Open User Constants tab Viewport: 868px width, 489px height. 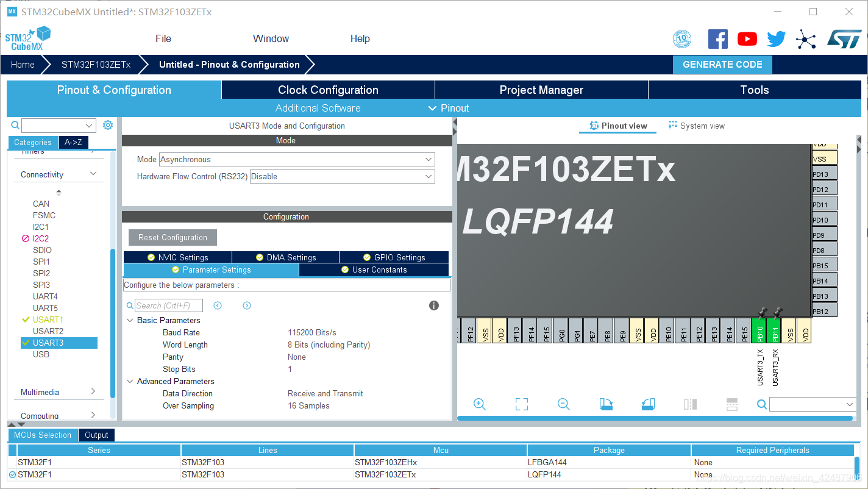[374, 269]
